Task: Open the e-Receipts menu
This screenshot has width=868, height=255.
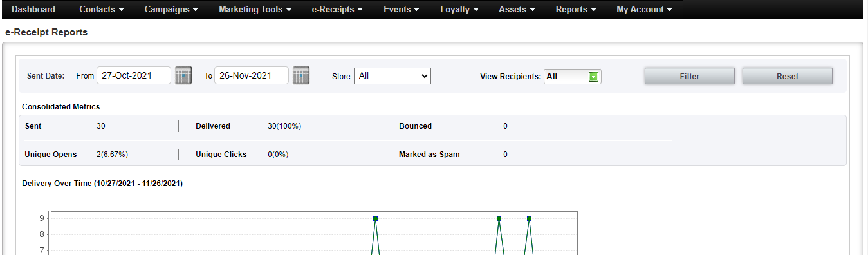Action: 337,9
